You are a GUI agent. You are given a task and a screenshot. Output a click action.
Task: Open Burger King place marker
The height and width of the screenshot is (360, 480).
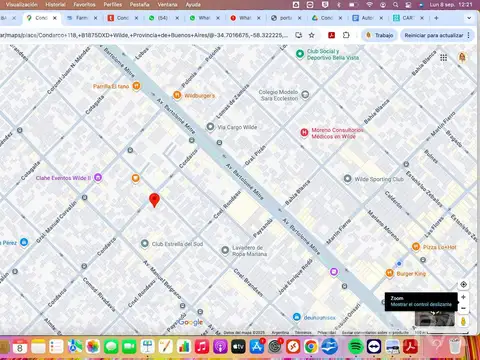(390, 273)
